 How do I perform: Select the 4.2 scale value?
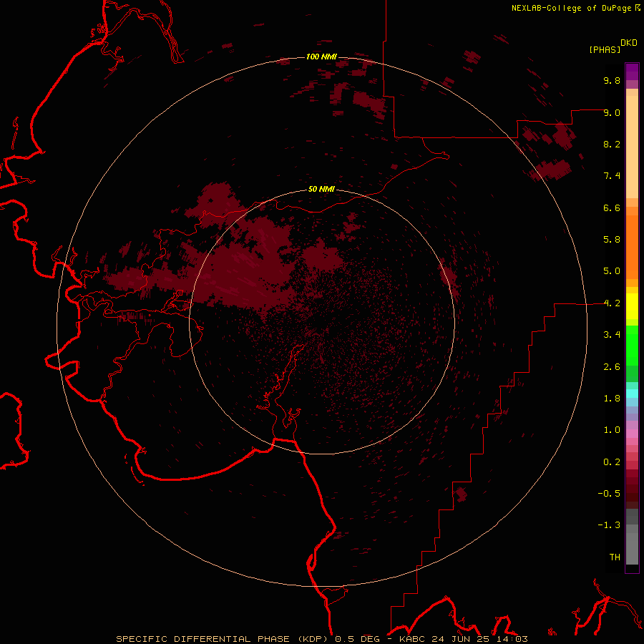point(612,303)
